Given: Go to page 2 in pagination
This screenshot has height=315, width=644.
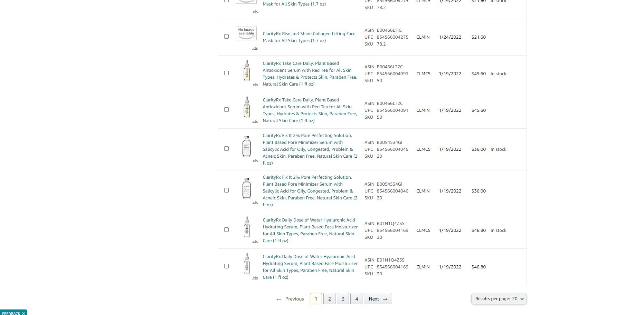Looking at the screenshot, I should [329, 299].
